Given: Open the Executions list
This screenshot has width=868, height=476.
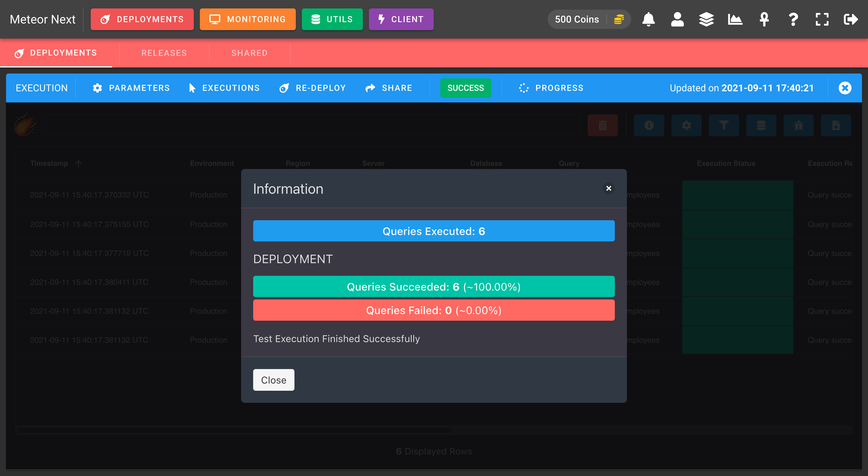Looking at the screenshot, I should click(x=224, y=88).
